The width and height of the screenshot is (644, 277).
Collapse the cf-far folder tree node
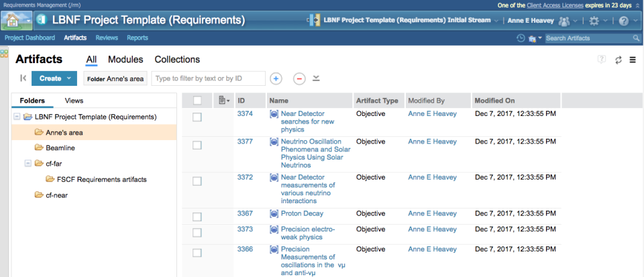pos(28,163)
